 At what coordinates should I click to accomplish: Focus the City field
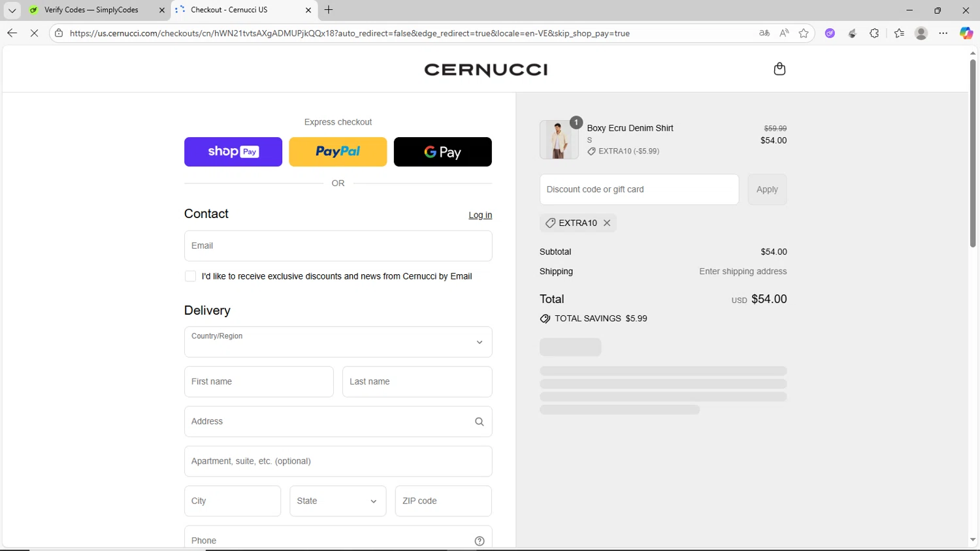[233, 501]
